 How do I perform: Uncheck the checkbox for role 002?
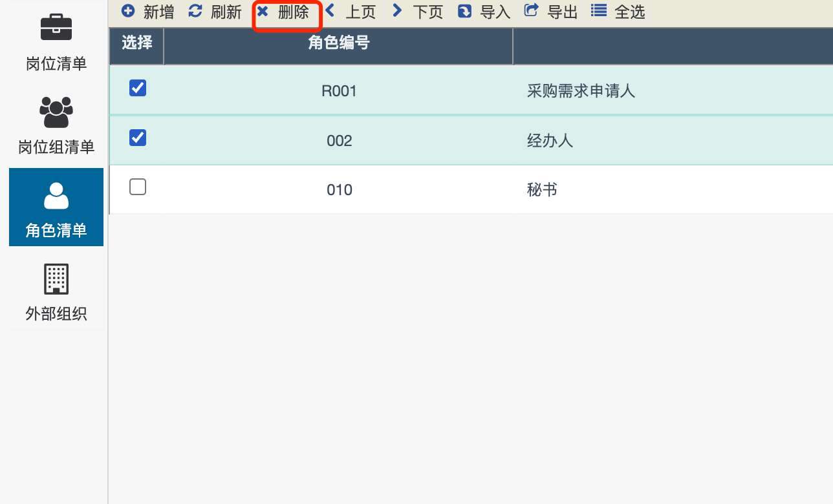coord(138,138)
